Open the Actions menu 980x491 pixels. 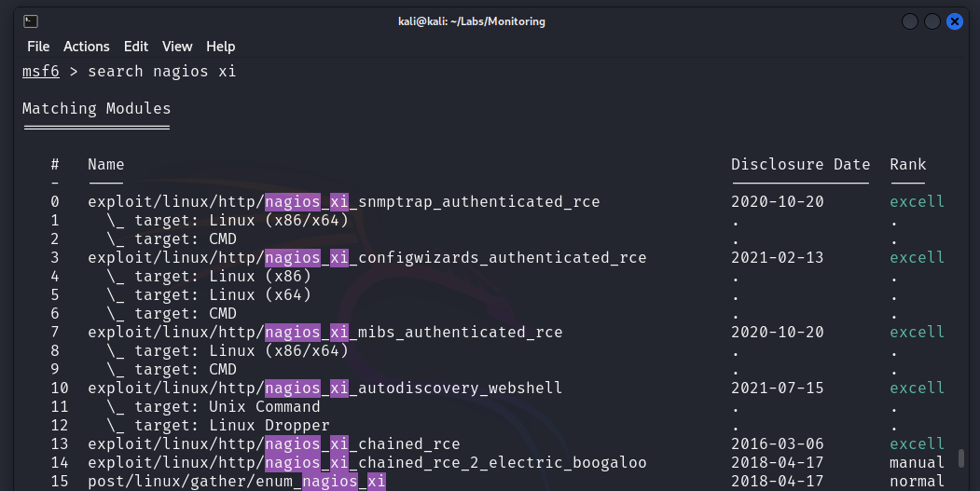87,47
